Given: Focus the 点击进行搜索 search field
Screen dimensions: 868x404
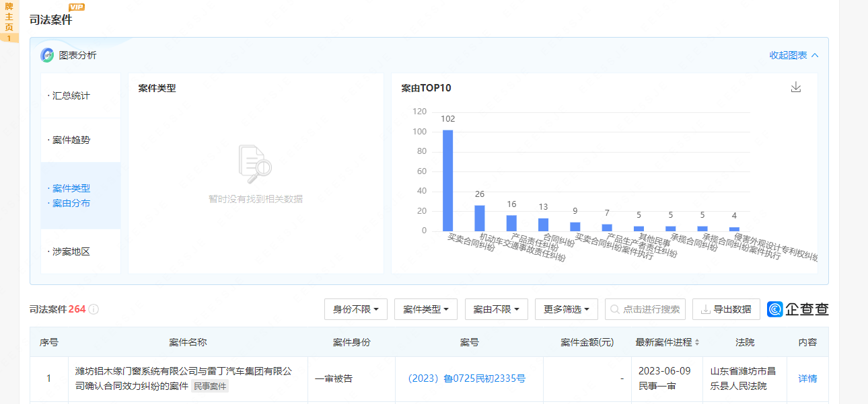Looking at the screenshot, I should point(645,309).
